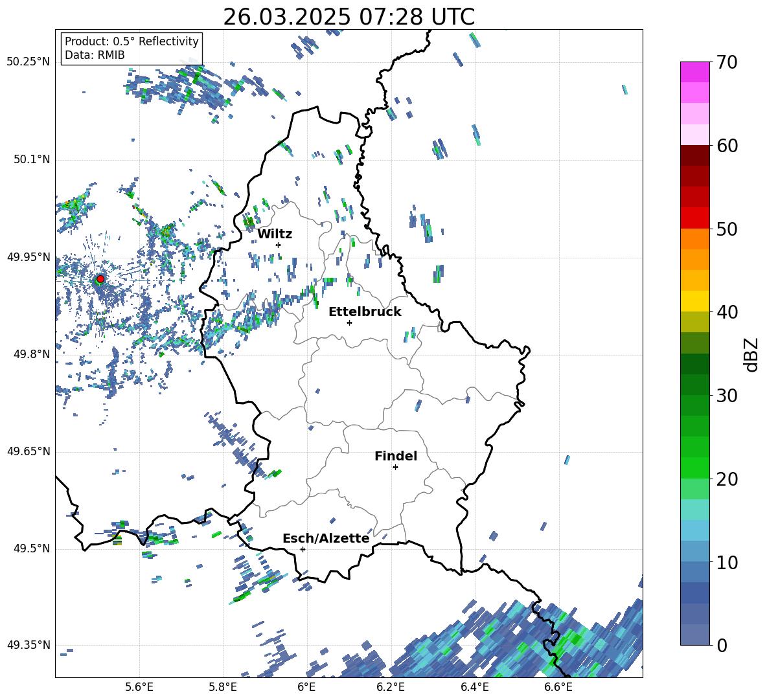Image resolution: width=767 pixels, height=700 pixels.
Task: Click the bright red colorbar segment above 50
Action: tap(694, 218)
